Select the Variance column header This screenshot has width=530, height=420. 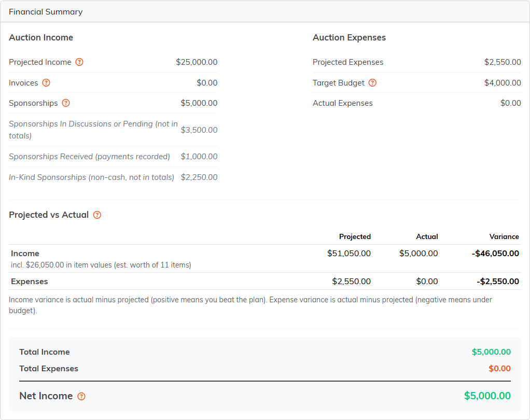click(504, 236)
